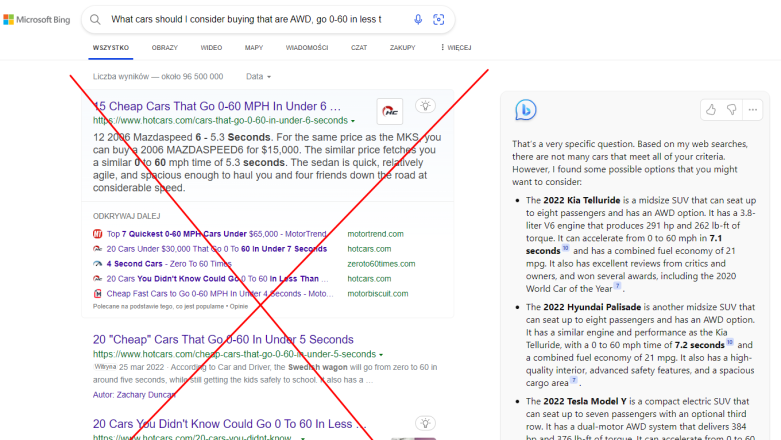Start voice search with microphone icon
Image resolution: width=781 pixels, height=440 pixels.
point(418,19)
